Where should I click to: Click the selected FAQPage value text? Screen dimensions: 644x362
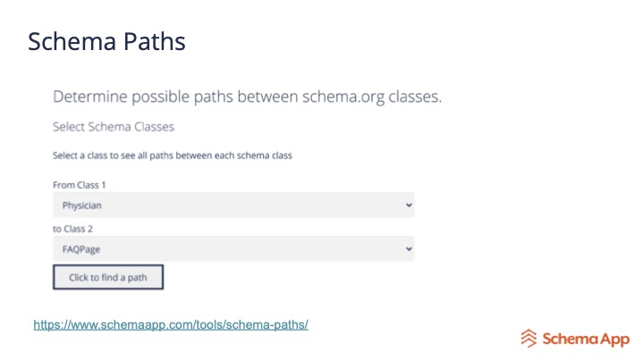(80, 248)
